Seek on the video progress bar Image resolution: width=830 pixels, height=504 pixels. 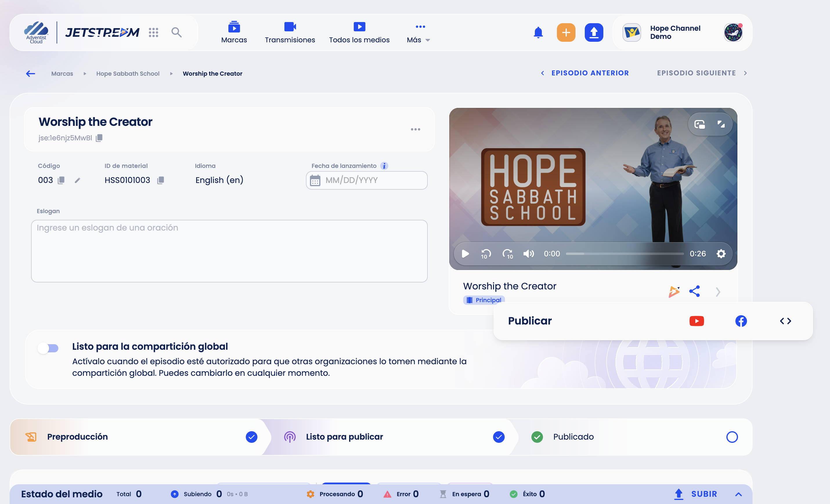coord(625,253)
